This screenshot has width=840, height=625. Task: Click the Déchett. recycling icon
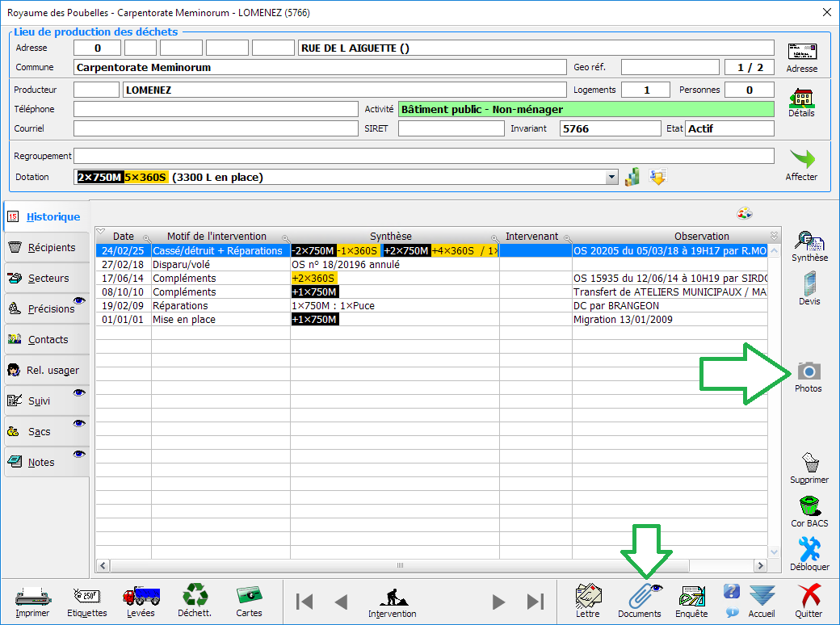click(195, 598)
